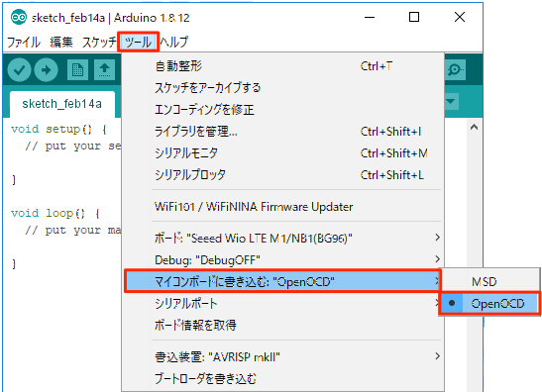Click the Arduino logo in title bar

pos(18,17)
